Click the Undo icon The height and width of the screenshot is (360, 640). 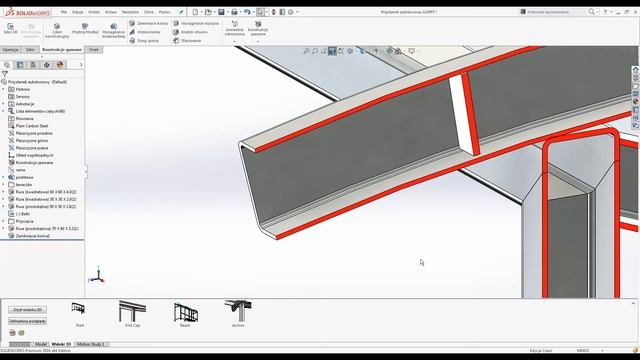(247, 12)
